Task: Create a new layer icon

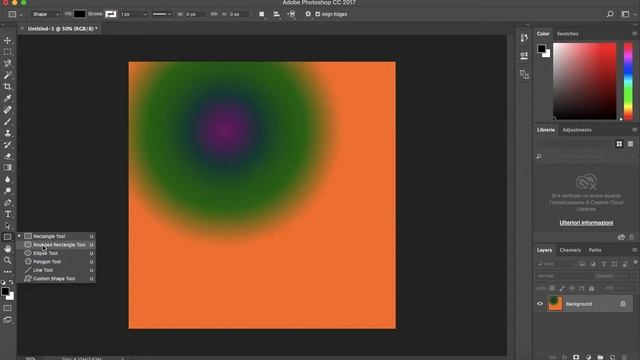Action: point(612,357)
